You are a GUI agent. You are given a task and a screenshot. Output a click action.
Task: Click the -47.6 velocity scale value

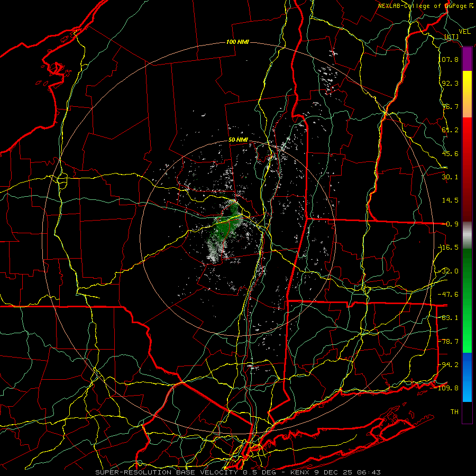(448, 295)
